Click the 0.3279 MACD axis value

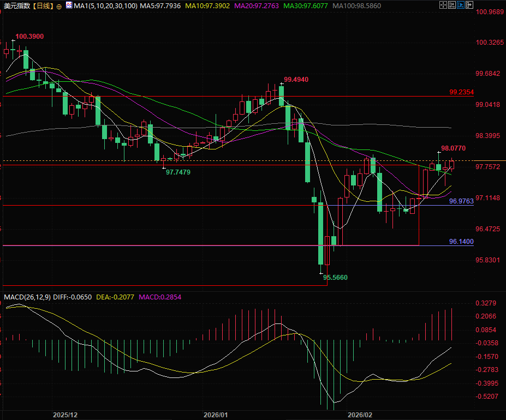tap(486, 303)
